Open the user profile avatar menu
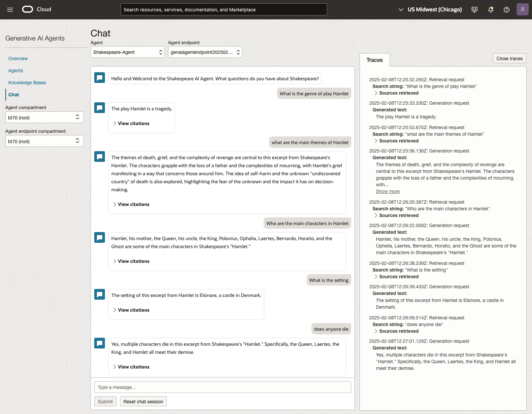The height and width of the screenshot is (414, 532). coord(522,10)
